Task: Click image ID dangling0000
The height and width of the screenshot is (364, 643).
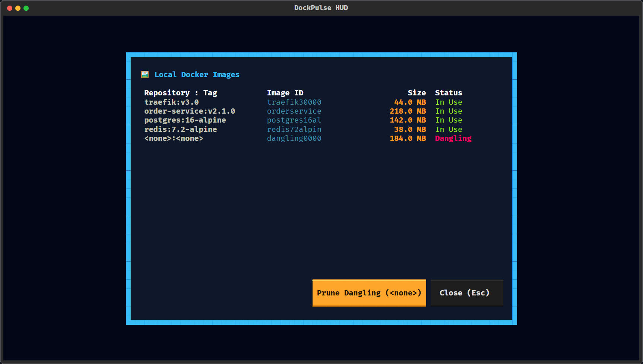Action: [294, 138]
